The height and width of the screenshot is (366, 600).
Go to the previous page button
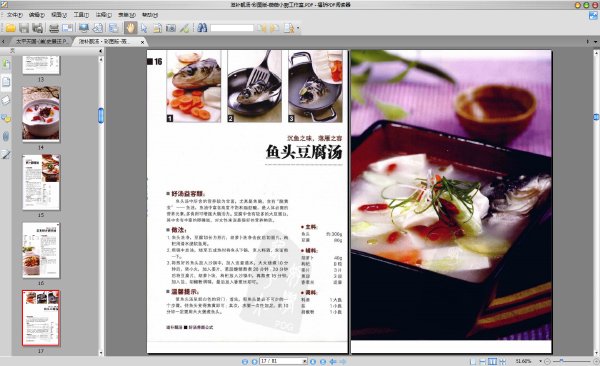tap(254, 361)
